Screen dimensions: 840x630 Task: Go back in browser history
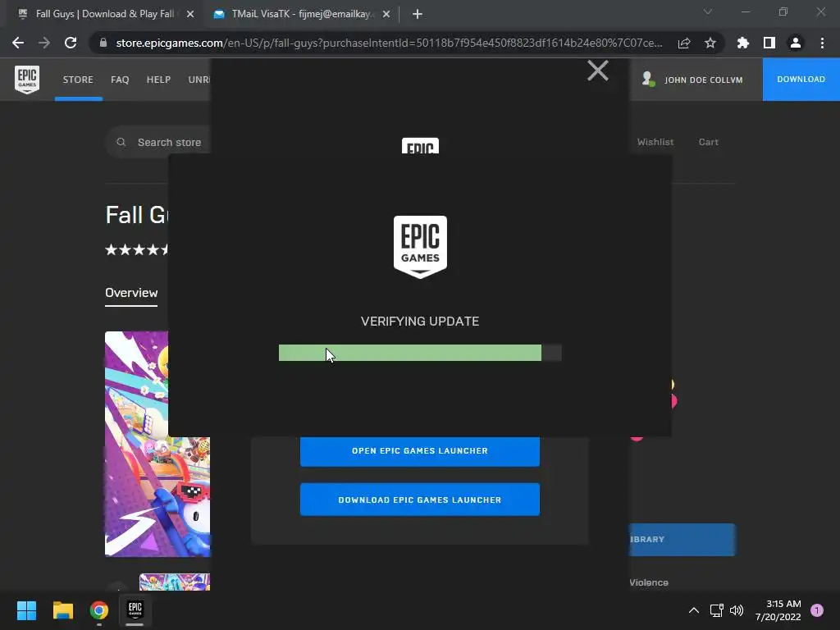[x=18, y=43]
